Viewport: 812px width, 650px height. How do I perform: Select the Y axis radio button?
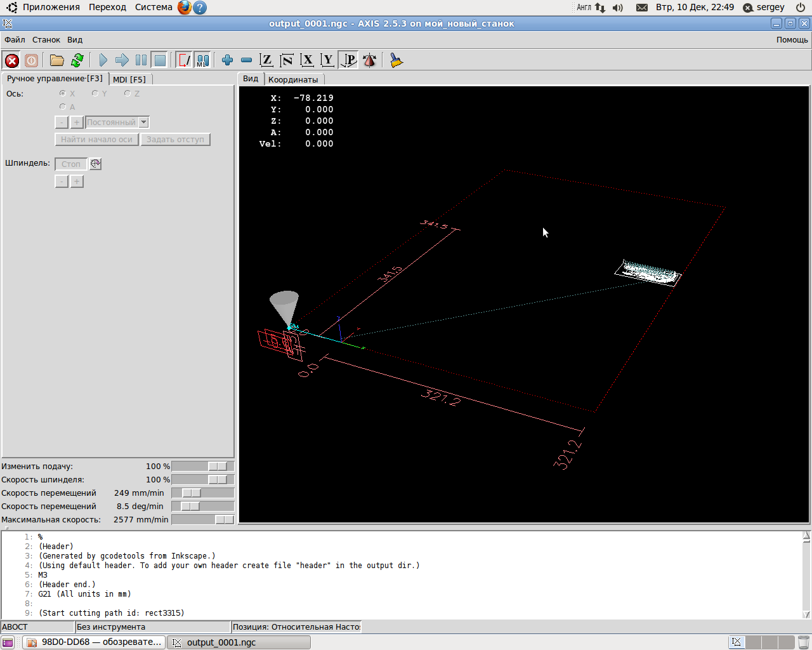point(95,93)
